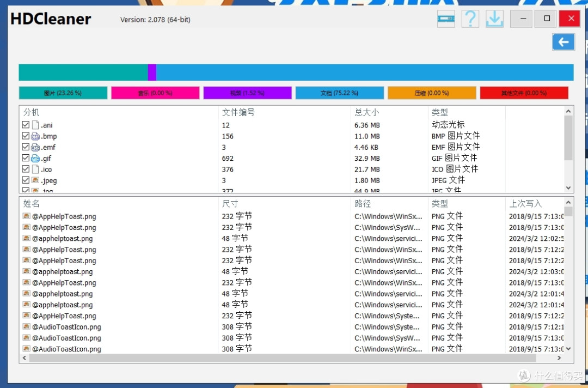588x388 pixels.
Task: Uncheck the .ico file type checkbox
Action: pyautogui.click(x=25, y=169)
